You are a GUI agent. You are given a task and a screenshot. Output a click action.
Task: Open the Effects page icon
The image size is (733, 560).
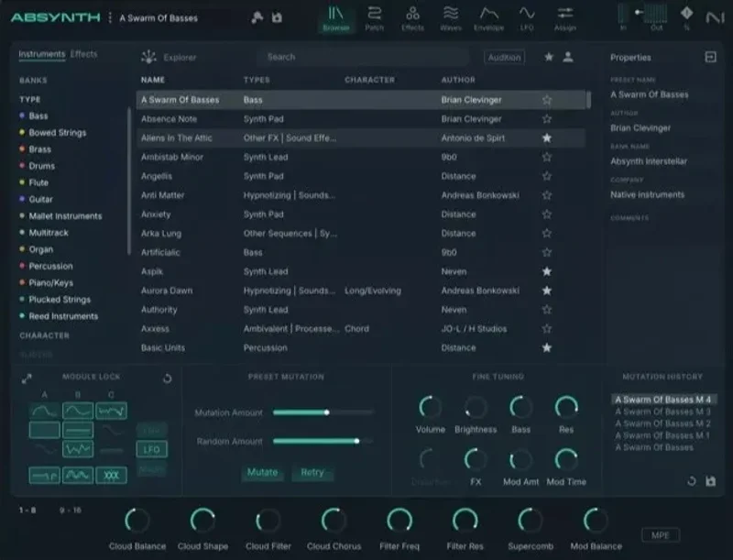[412, 18]
